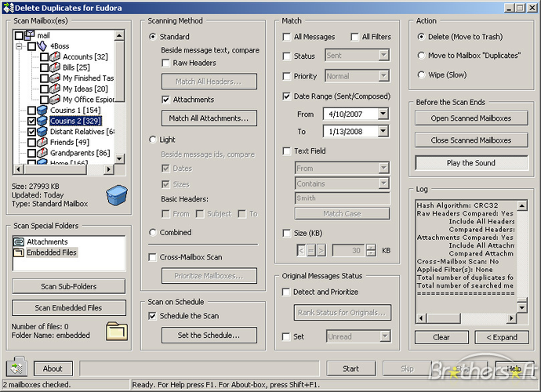Enable the Raw Headers checkbox

[165, 63]
